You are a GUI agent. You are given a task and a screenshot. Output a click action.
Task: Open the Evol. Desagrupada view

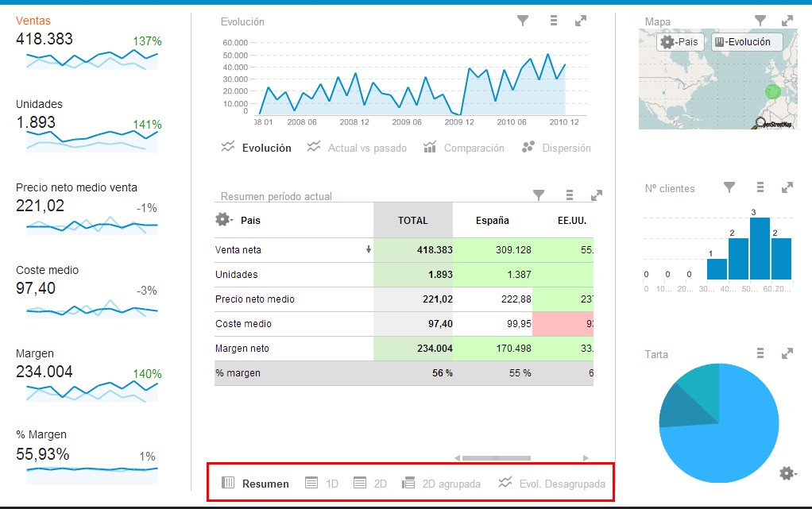551,483
